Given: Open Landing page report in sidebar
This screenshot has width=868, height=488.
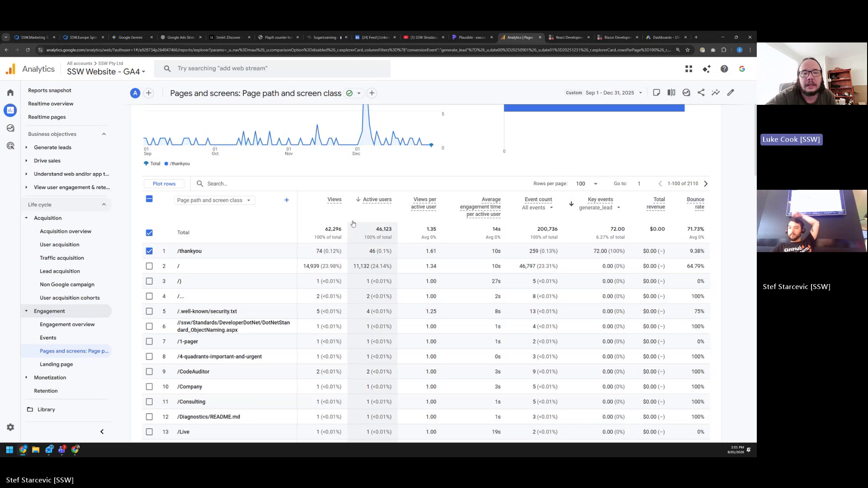Looking at the screenshot, I should 56,364.
